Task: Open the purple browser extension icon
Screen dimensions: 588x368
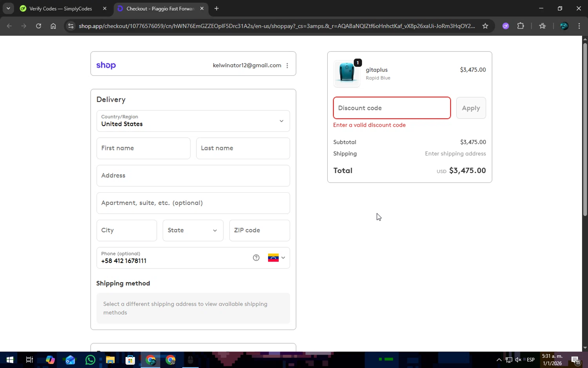Action: coord(506,26)
